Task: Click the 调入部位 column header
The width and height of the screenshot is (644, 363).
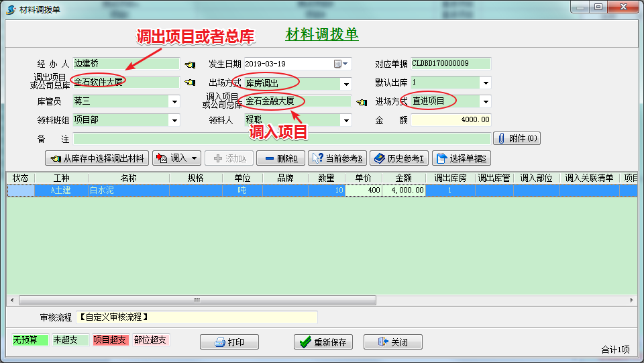Action: point(537,178)
